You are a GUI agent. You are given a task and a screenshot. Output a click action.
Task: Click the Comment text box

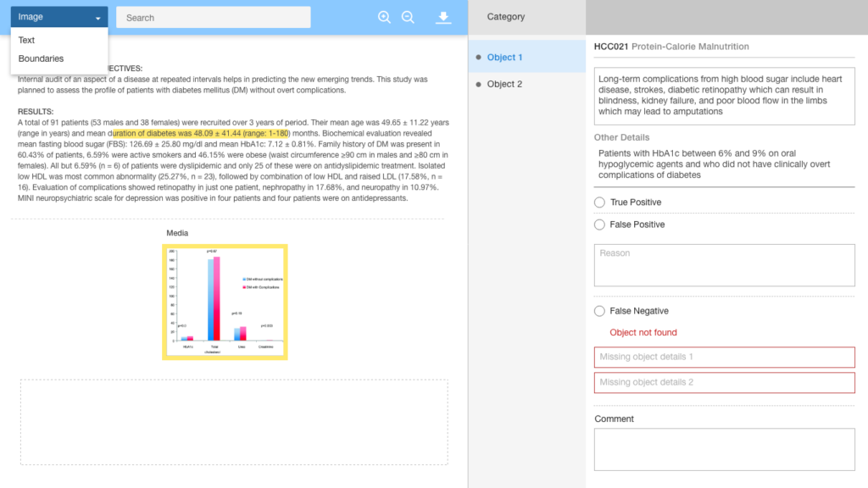point(724,450)
